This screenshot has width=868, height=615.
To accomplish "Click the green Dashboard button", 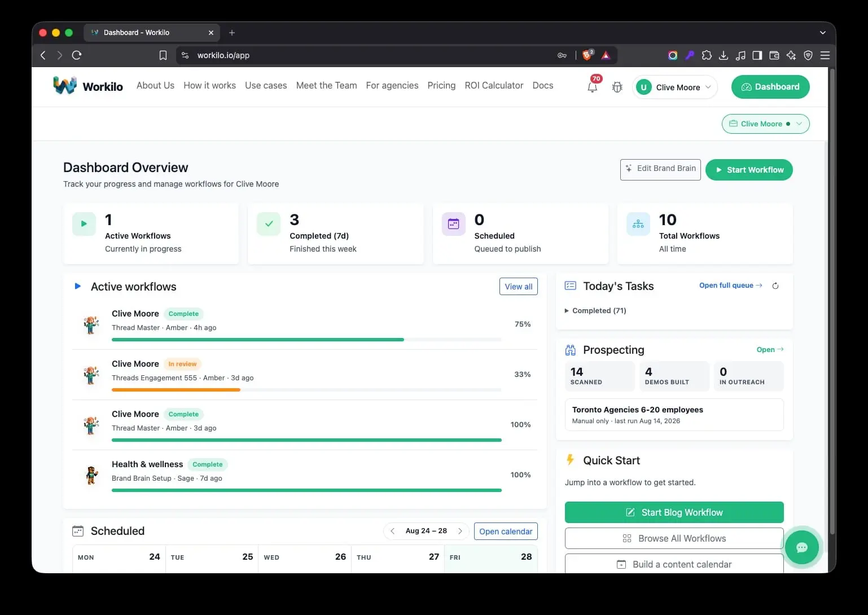I will pos(770,87).
